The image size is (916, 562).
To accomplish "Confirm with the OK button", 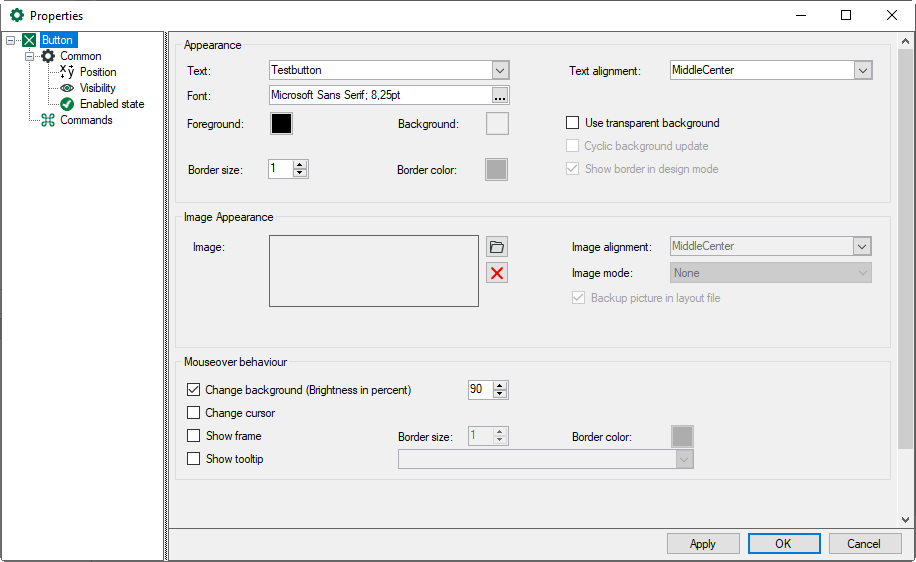I will (783, 544).
